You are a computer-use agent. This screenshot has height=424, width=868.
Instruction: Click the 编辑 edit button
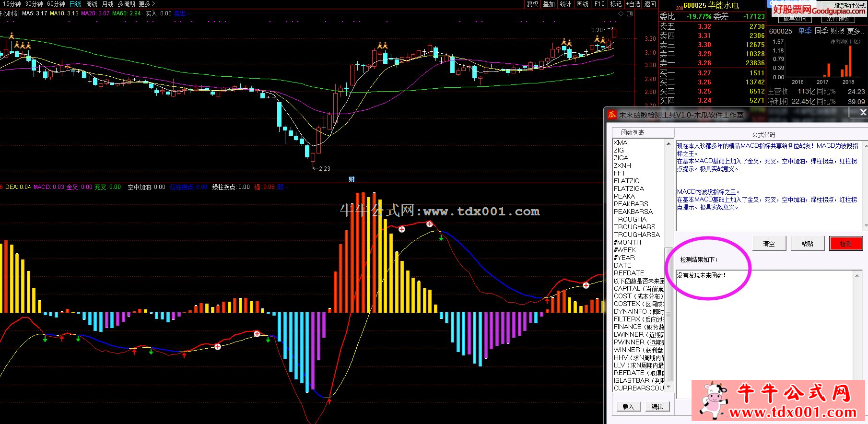coord(657,407)
